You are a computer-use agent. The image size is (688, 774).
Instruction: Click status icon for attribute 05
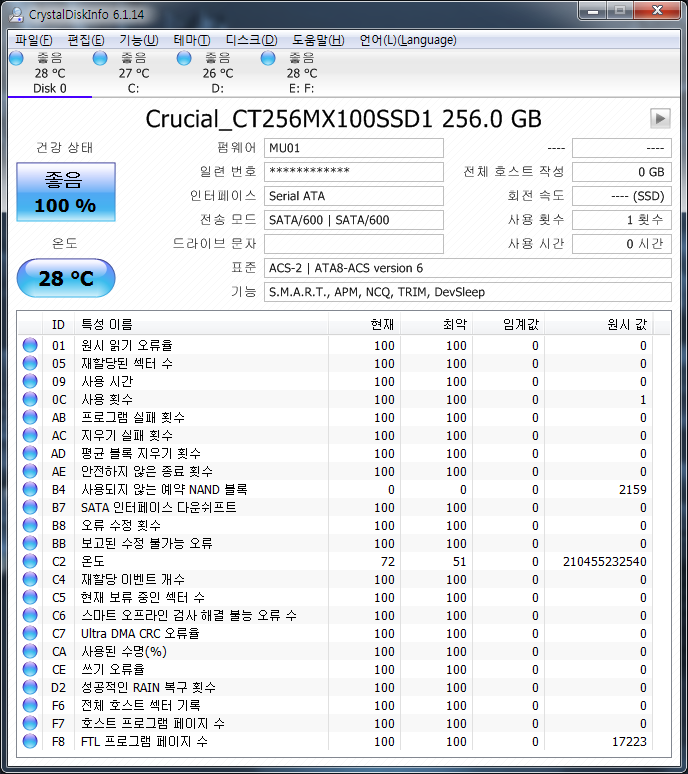(x=30, y=363)
